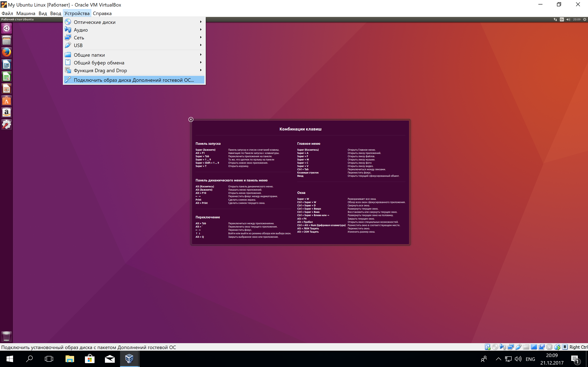Launch LibreOffice Calc from the launcher
The width and height of the screenshot is (588, 367).
coord(7,76)
